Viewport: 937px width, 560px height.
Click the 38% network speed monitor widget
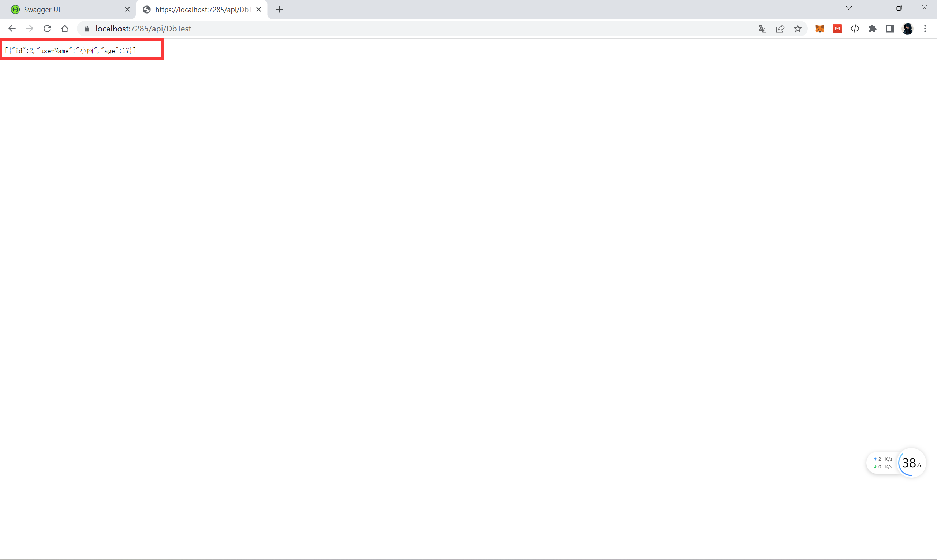pyautogui.click(x=911, y=463)
